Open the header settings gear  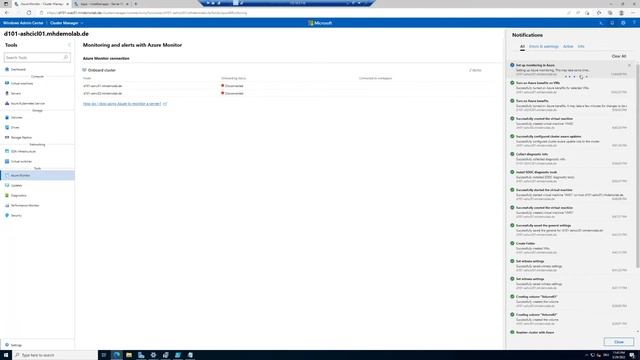point(623,23)
